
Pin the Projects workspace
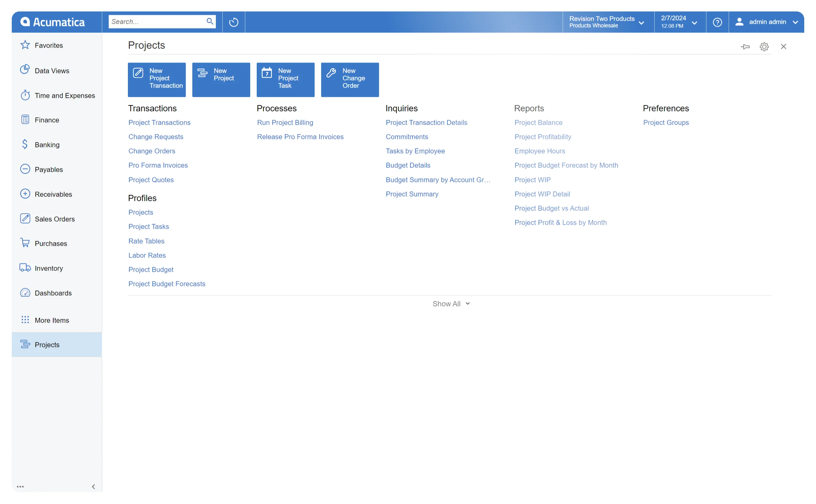[745, 46]
